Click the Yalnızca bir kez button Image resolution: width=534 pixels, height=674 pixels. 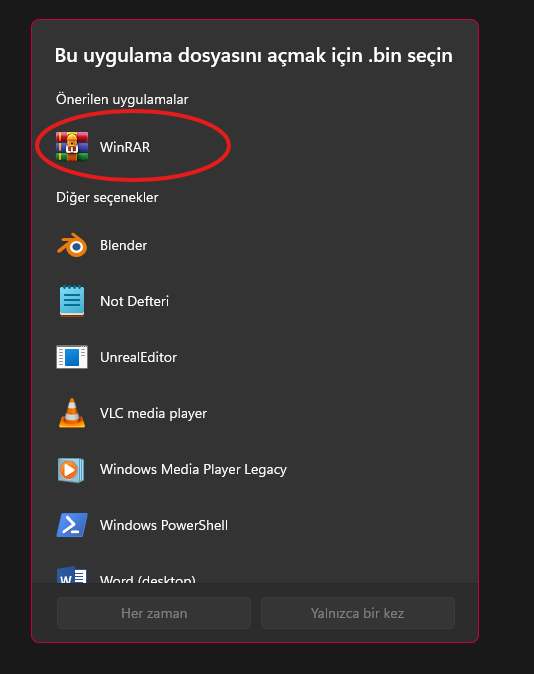[x=358, y=613]
